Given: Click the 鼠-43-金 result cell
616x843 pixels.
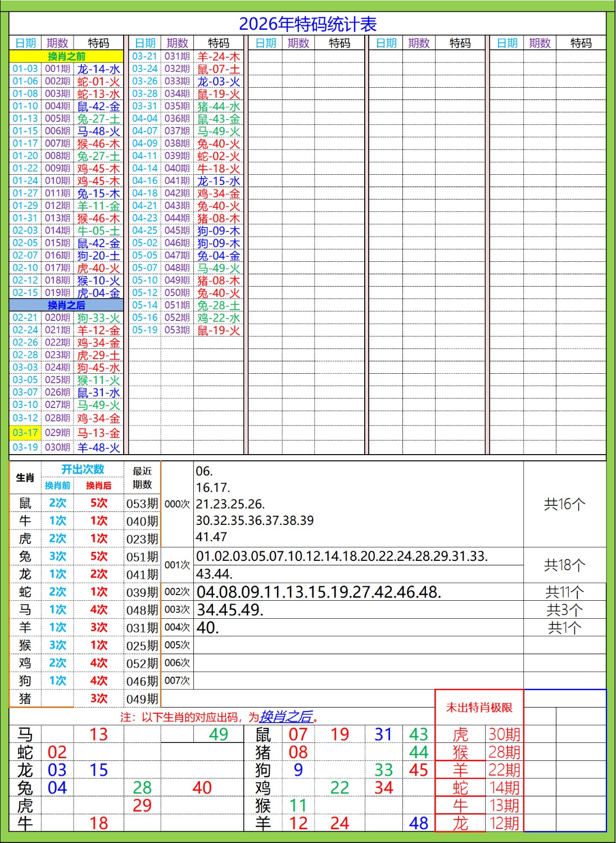Looking at the screenshot, I should (x=219, y=119).
